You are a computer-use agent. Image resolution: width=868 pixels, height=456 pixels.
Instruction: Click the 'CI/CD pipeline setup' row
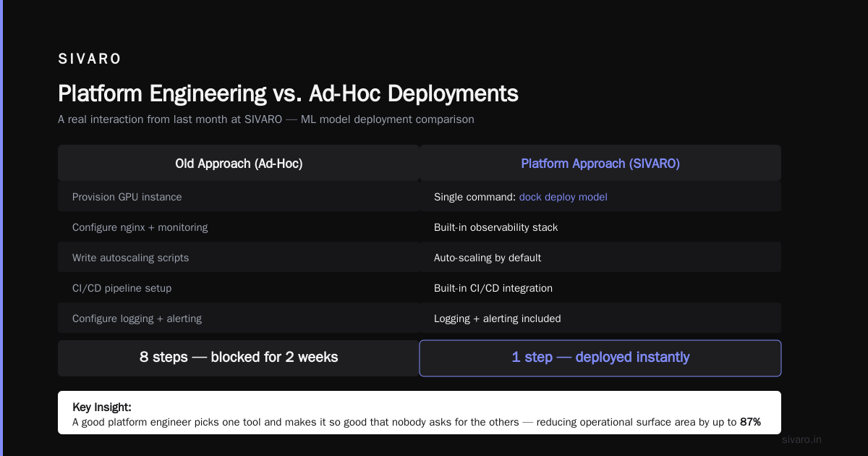point(239,288)
